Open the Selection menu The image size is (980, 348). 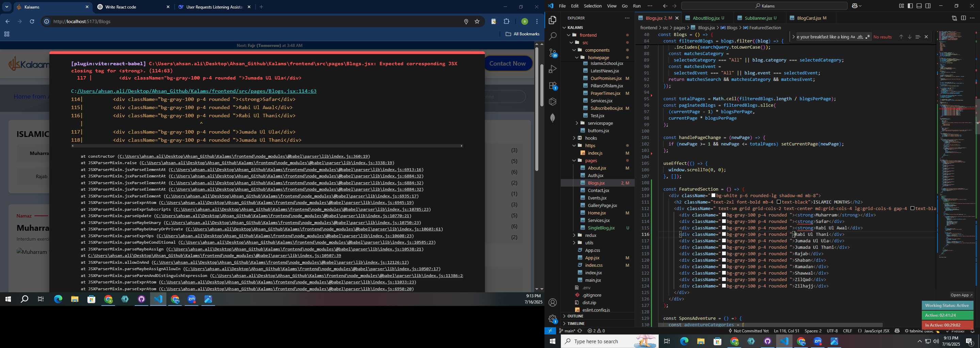pos(593,6)
